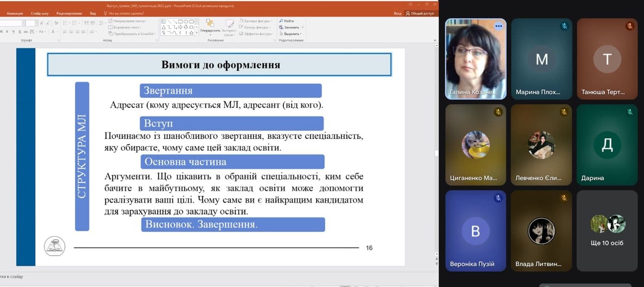This screenshot has width=644, height=287.
Task: Select the Марина Плох participant tile
Action: click(x=541, y=59)
